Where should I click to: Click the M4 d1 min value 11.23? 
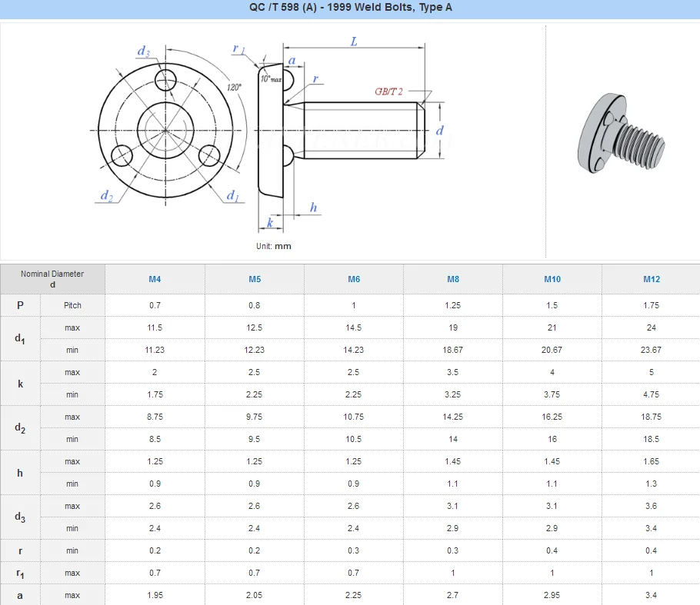[155, 351]
